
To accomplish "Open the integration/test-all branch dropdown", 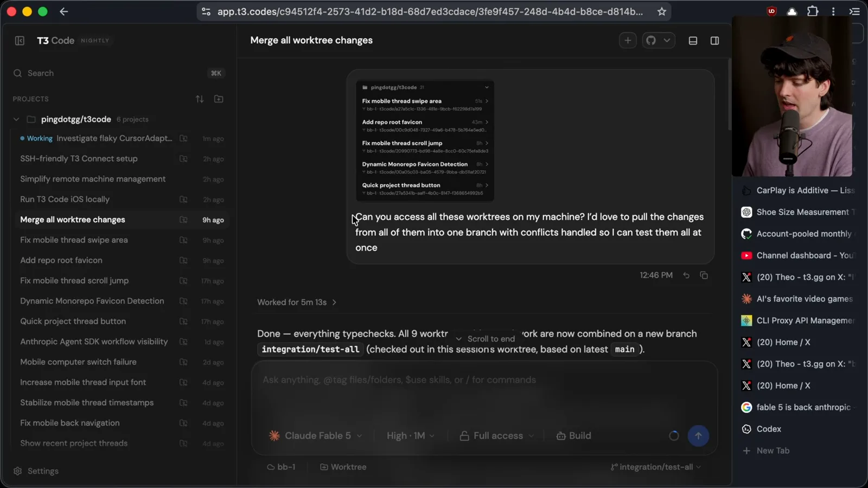I will coord(656,467).
